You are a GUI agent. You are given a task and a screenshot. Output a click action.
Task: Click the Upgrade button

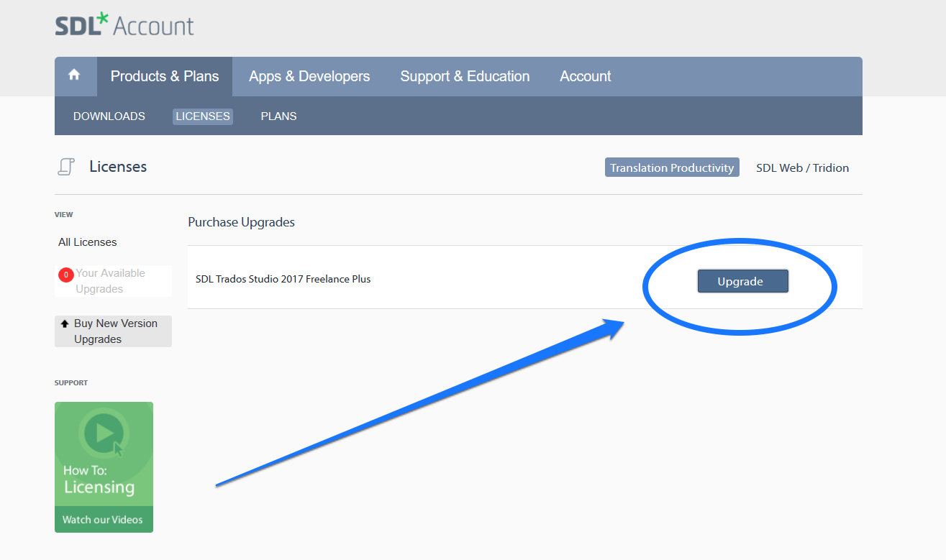742,281
